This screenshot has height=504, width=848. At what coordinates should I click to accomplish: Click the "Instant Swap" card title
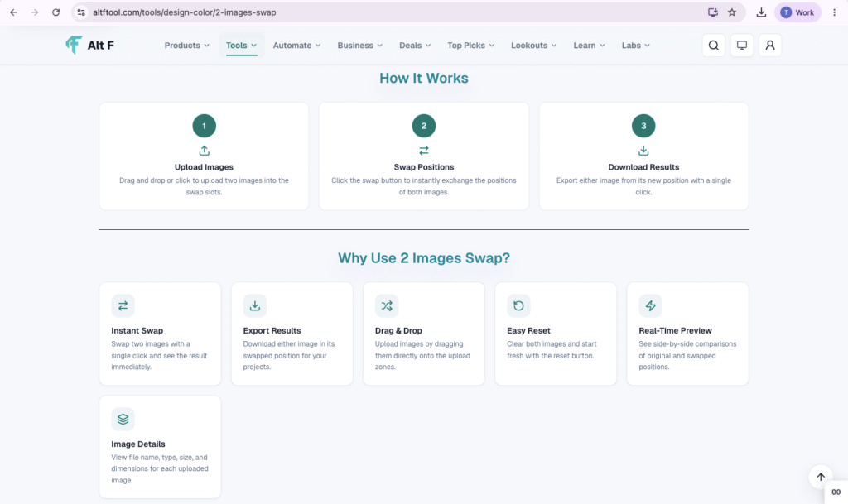[x=137, y=330]
